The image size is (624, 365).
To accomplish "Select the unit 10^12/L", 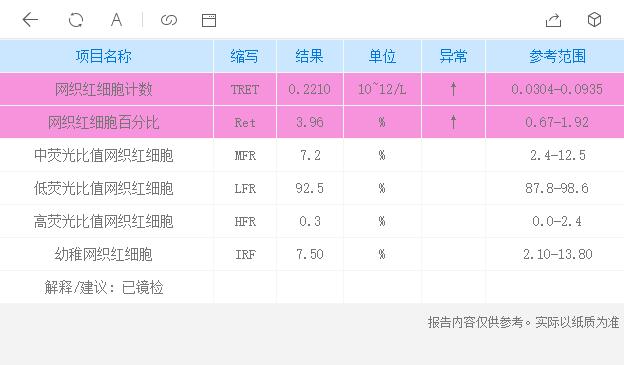I will pos(382,89).
